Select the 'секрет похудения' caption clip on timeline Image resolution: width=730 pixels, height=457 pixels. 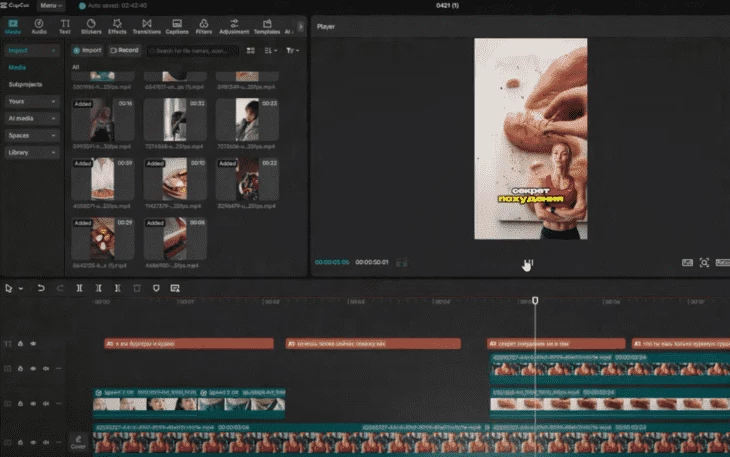click(556, 343)
